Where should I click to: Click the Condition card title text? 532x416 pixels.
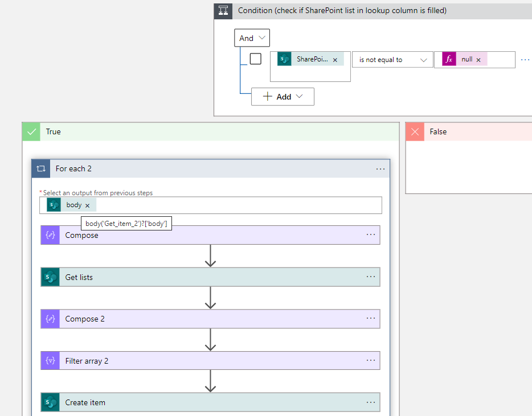click(x=342, y=10)
